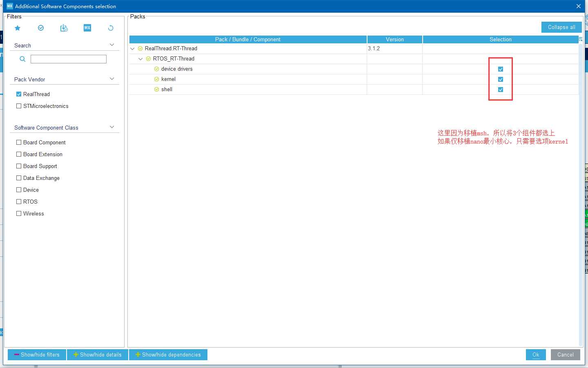Image resolution: width=588 pixels, height=368 pixels.
Task: Tick the RTOS class checkbox
Action: (x=19, y=202)
